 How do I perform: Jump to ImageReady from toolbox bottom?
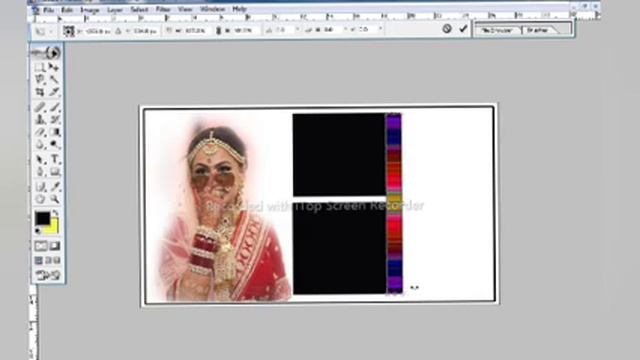(x=47, y=275)
